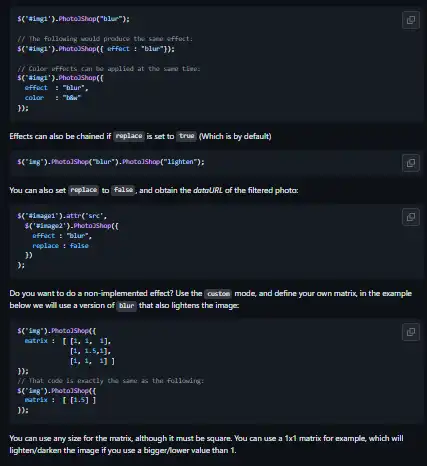Click the matrix row [1, 1.5,1]
The height and width of the screenshot is (466, 427).
coord(90,351)
